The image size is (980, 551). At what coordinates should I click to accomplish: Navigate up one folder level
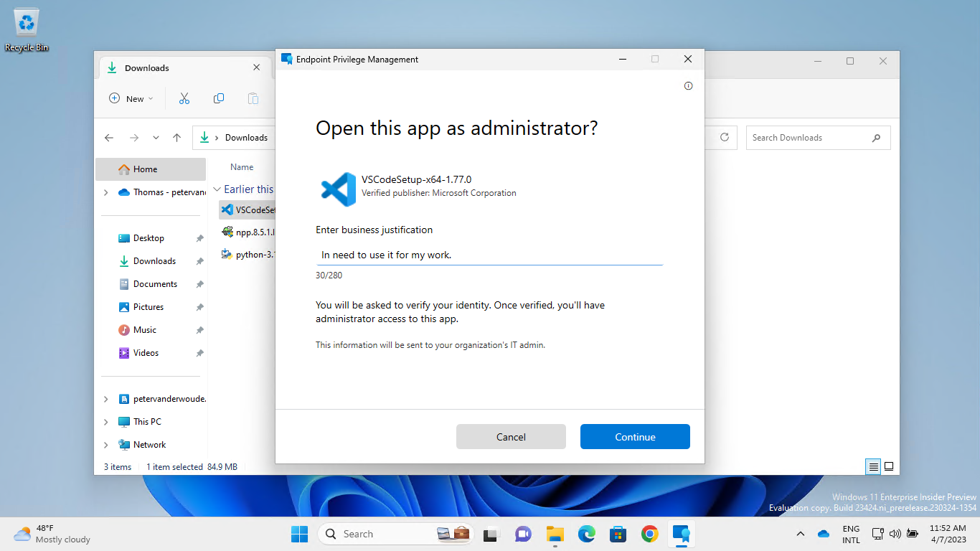point(178,137)
